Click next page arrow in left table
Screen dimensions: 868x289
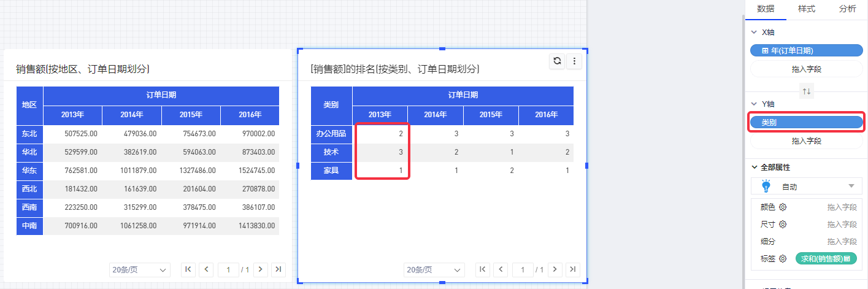point(261,269)
